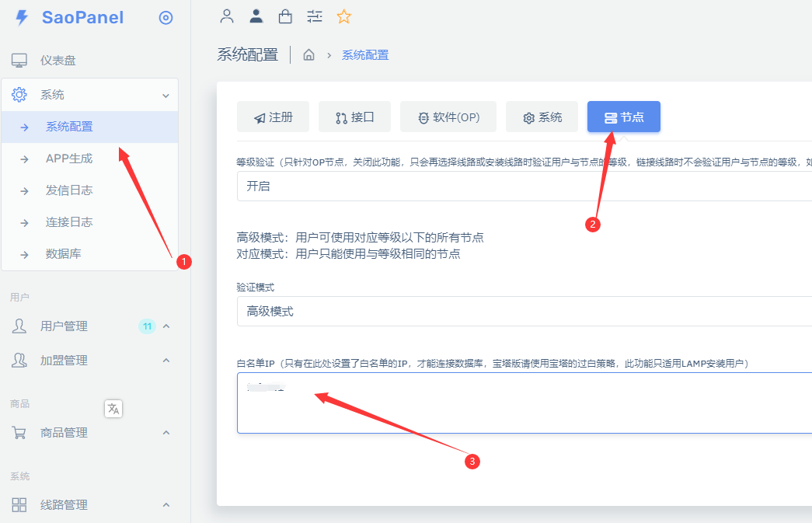812x523 pixels.
Task: Go to 仪表盘 dashboard
Action: 58,61
